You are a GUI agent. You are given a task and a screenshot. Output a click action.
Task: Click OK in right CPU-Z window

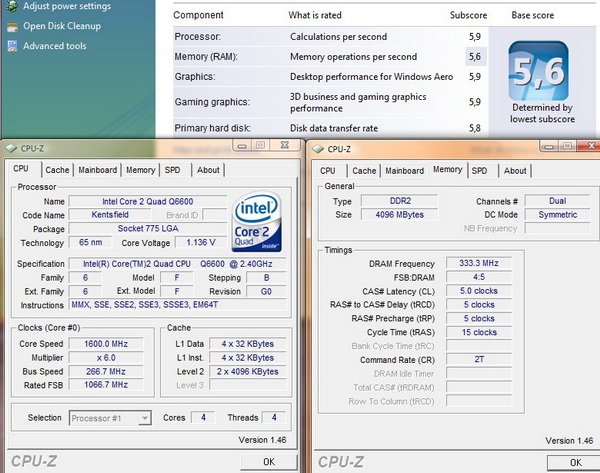coord(574,463)
